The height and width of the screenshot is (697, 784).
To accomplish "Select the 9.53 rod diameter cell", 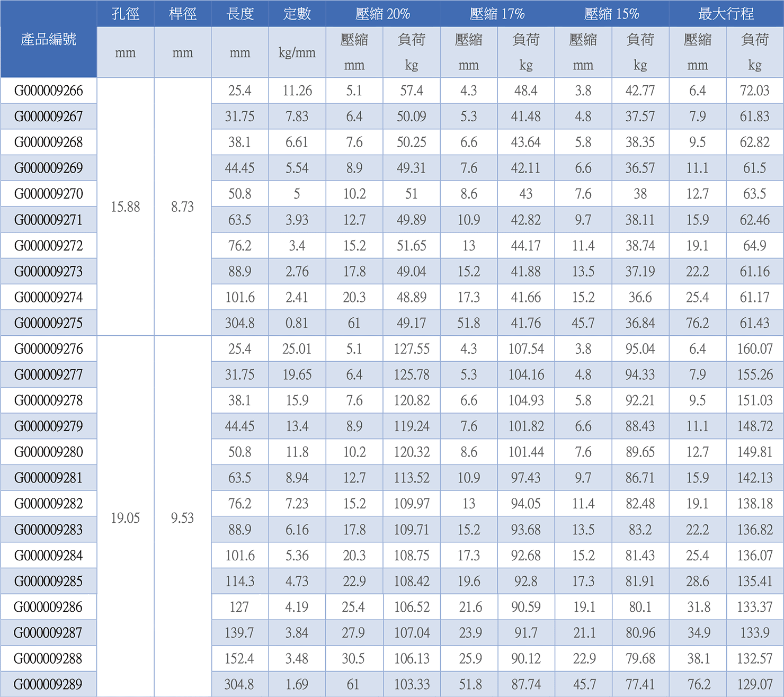I will (183, 517).
